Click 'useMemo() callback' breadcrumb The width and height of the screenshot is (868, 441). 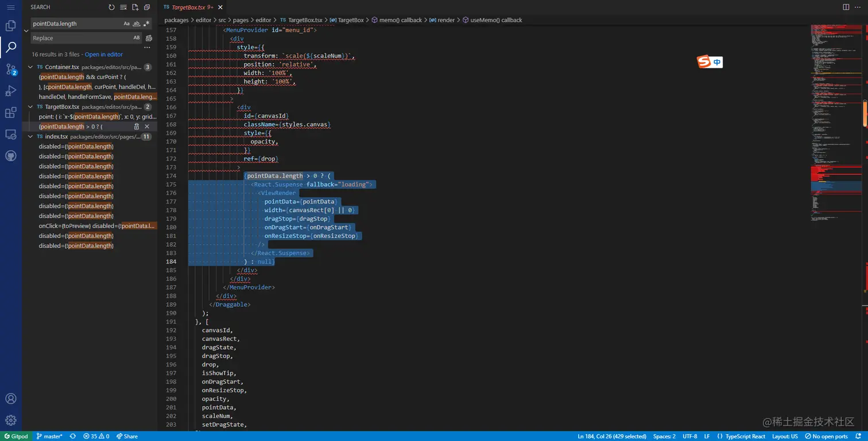492,20
